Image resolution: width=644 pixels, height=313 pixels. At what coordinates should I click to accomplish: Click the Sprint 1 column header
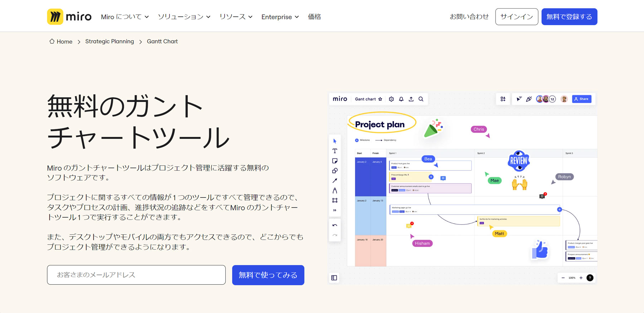pos(392,153)
